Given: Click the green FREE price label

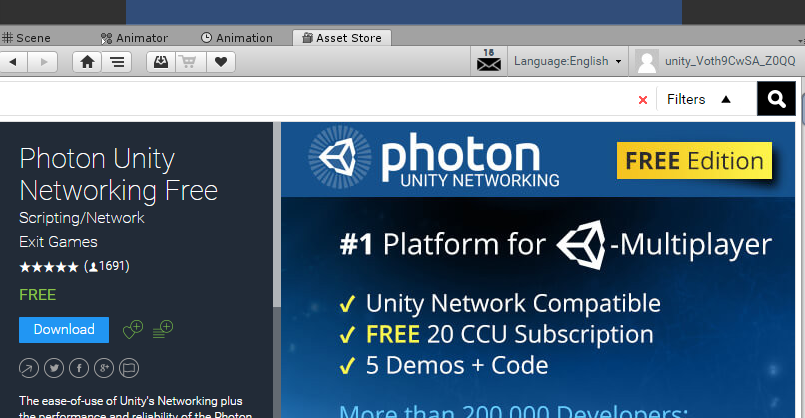Looking at the screenshot, I should [x=37, y=295].
